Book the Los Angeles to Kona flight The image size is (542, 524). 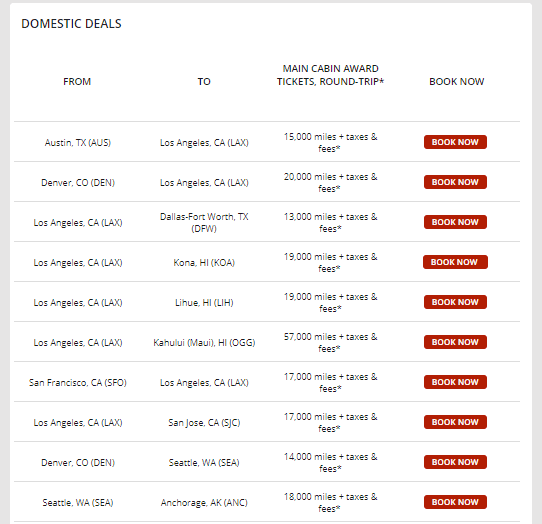point(455,262)
